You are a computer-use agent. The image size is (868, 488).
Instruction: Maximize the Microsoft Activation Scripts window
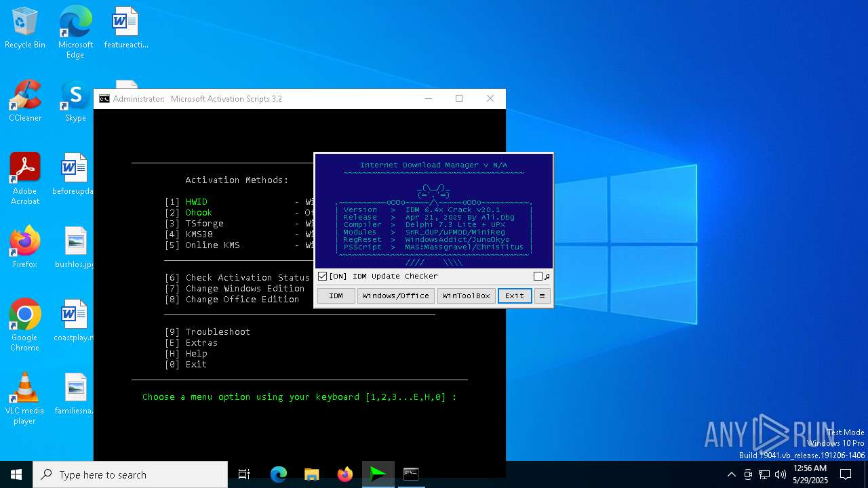tap(459, 99)
